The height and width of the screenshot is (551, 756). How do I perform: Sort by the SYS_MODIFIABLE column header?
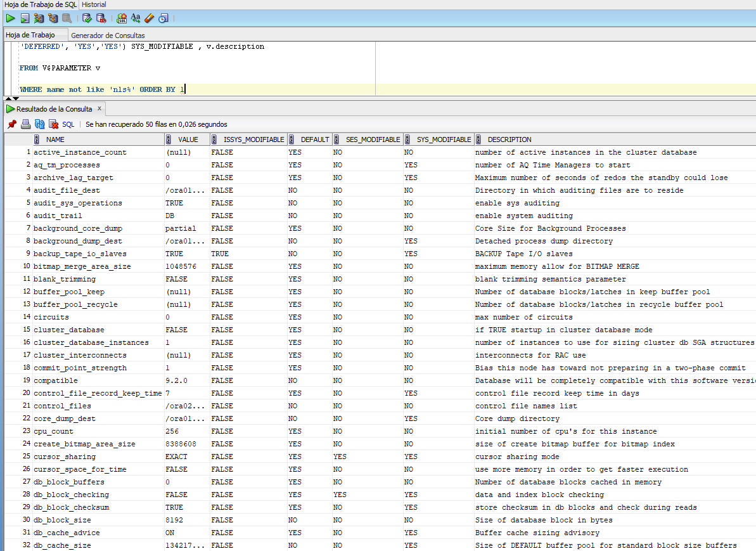(x=444, y=139)
